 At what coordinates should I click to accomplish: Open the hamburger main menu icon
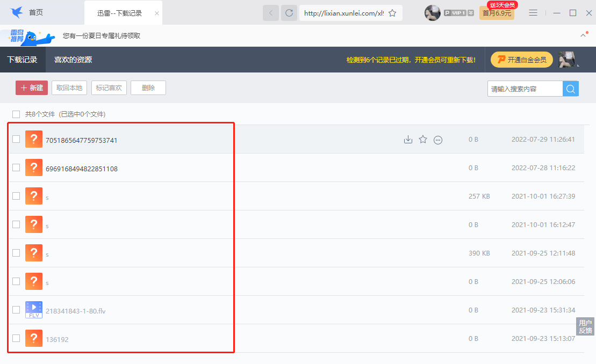[533, 13]
